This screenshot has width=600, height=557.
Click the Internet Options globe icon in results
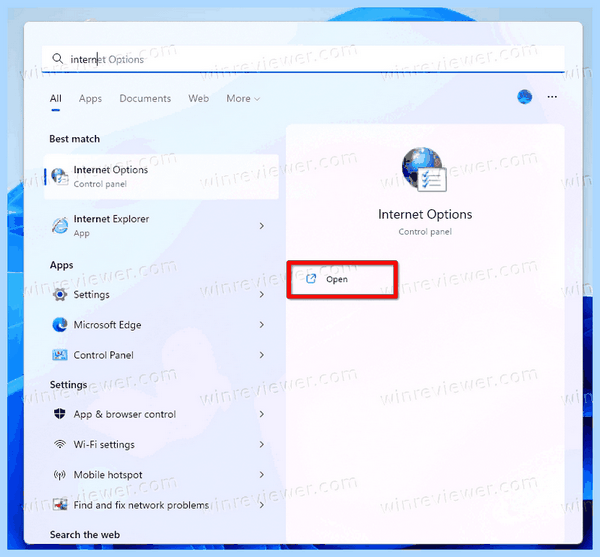pyautogui.click(x=60, y=177)
